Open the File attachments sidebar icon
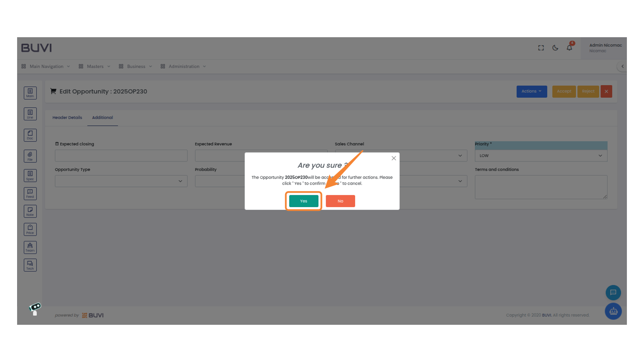The height and width of the screenshot is (362, 644). (x=30, y=156)
